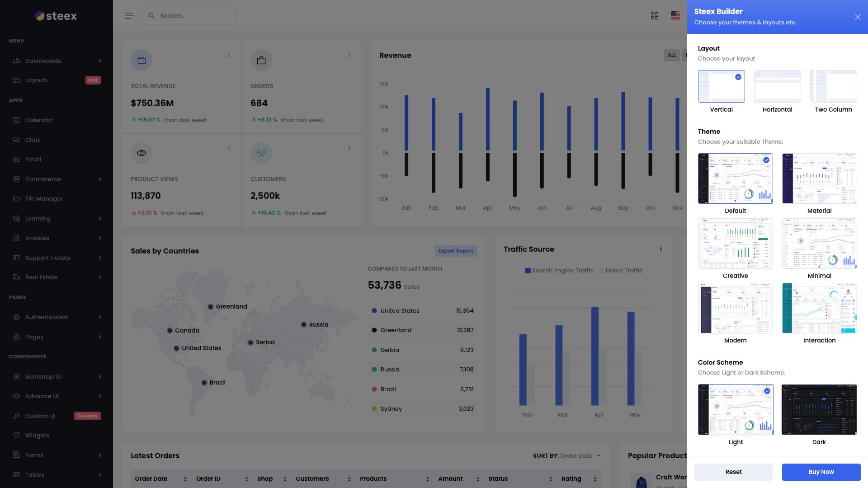Open the Email app icon
The height and width of the screenshot is (488, 868).
point(17,159)
